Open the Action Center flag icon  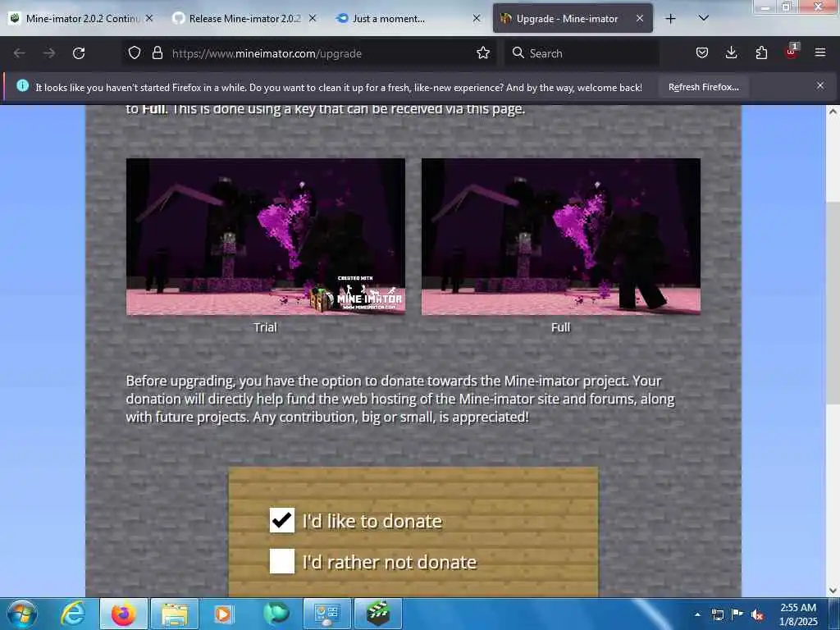737,614
